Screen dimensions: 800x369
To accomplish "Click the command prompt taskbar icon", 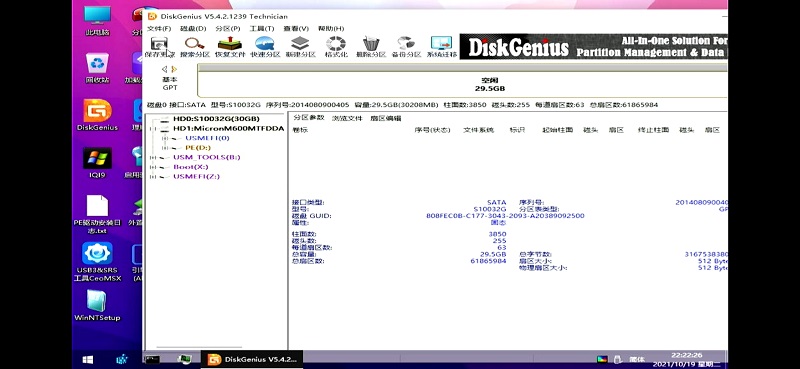I will [x=152, y=360].
